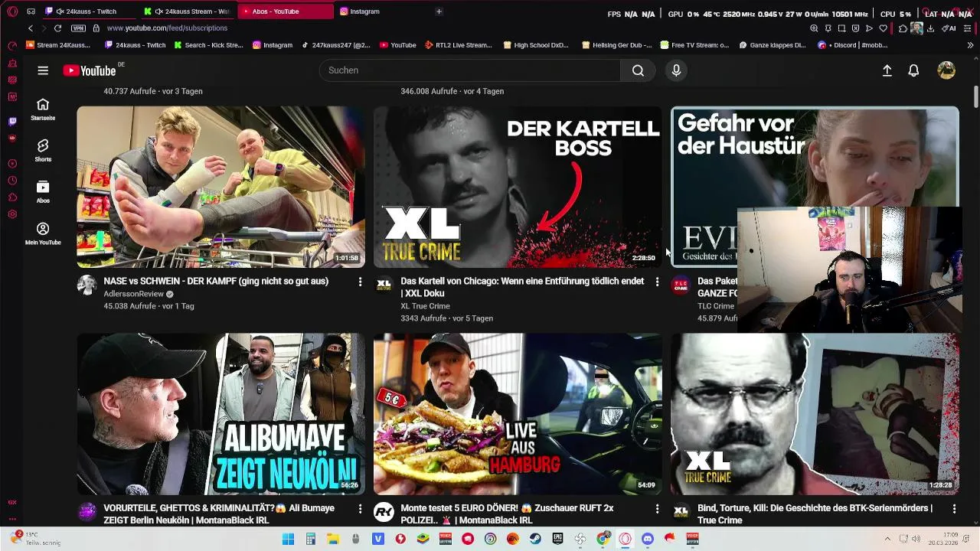Click the youtube.com address bar URL

tap(167, 28)
